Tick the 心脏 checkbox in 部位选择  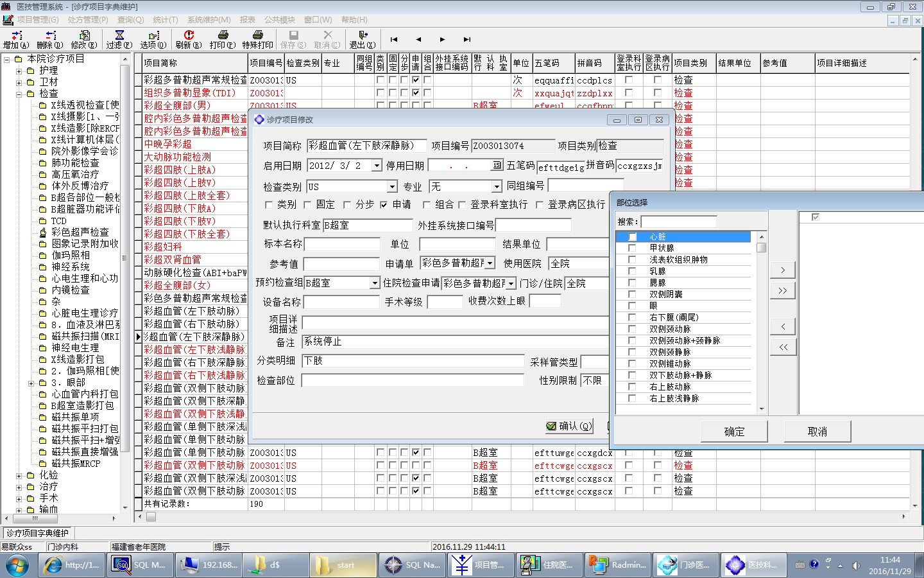click(x=632, y=237)
